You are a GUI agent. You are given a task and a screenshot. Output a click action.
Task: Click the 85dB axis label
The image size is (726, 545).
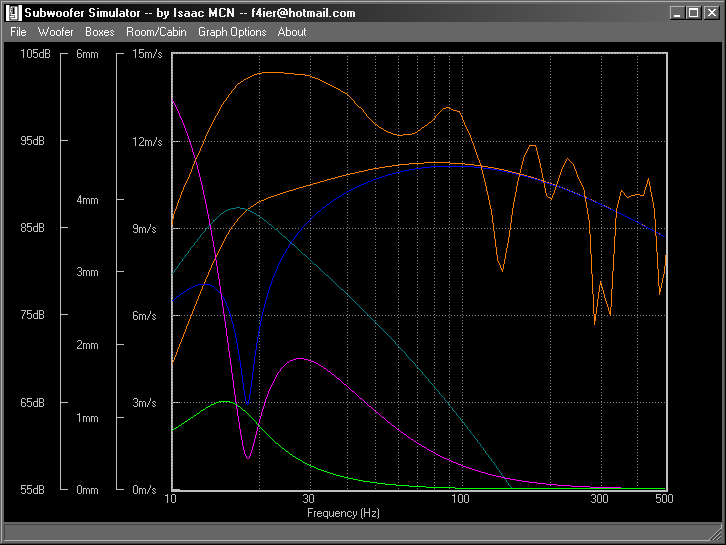[32, 228]
